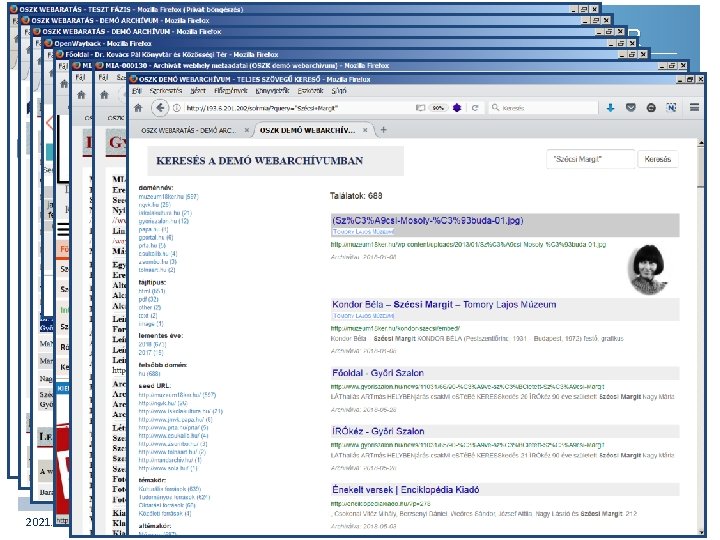Viewport: 720px width, 540px height.
Task: Click the Firefox home icon in front window
Action: [x=138, y=108]
